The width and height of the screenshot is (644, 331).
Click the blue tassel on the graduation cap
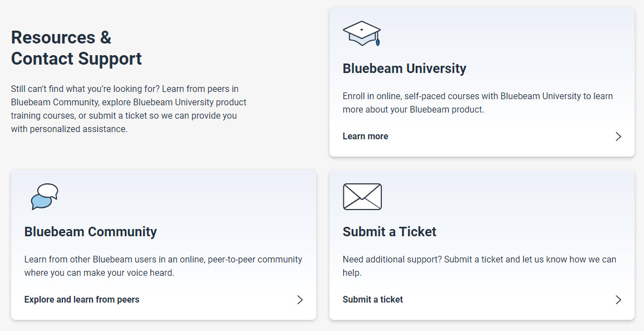point(377,41)
